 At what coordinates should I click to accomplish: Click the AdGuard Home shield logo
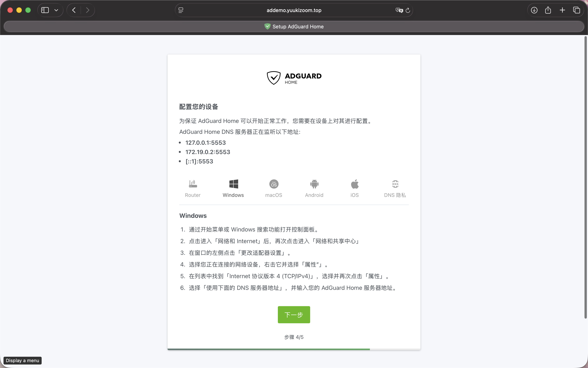(x=274, y=78)
